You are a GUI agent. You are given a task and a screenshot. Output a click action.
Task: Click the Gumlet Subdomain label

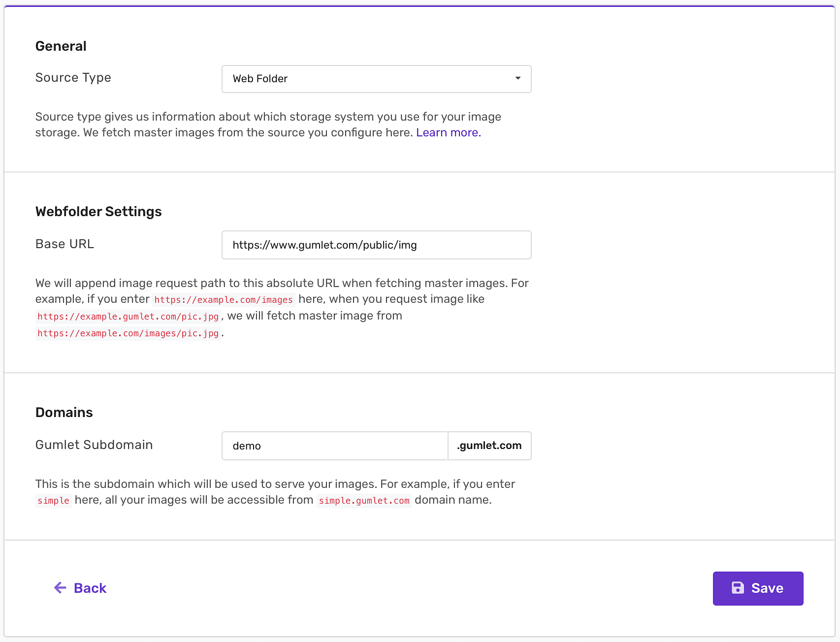point(94,445)
